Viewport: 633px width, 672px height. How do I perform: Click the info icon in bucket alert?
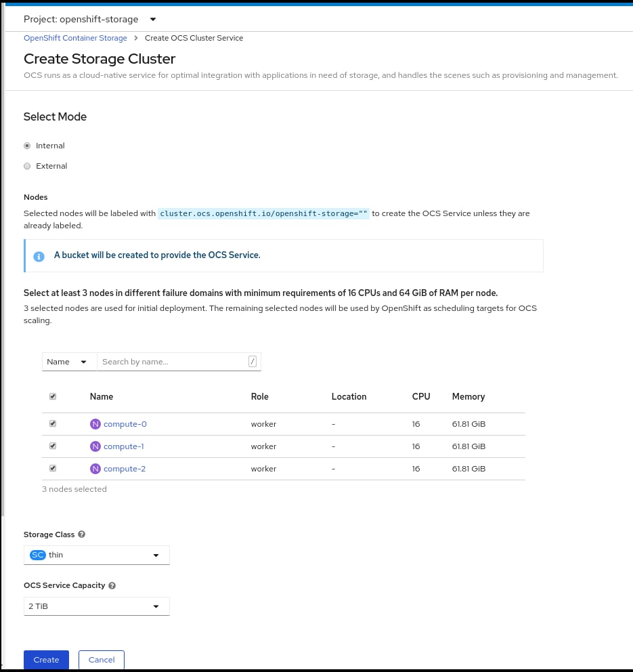pos(39,256)
